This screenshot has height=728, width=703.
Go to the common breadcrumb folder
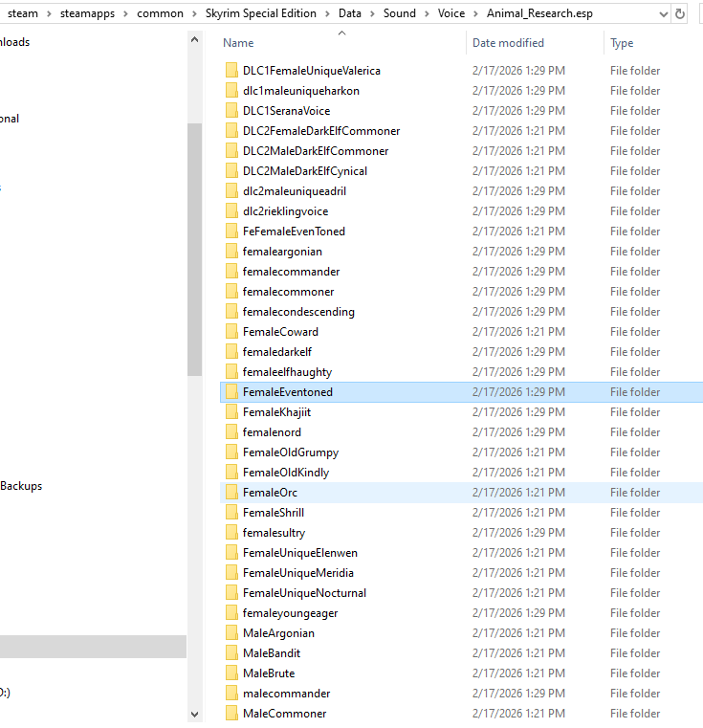point(160,13)
